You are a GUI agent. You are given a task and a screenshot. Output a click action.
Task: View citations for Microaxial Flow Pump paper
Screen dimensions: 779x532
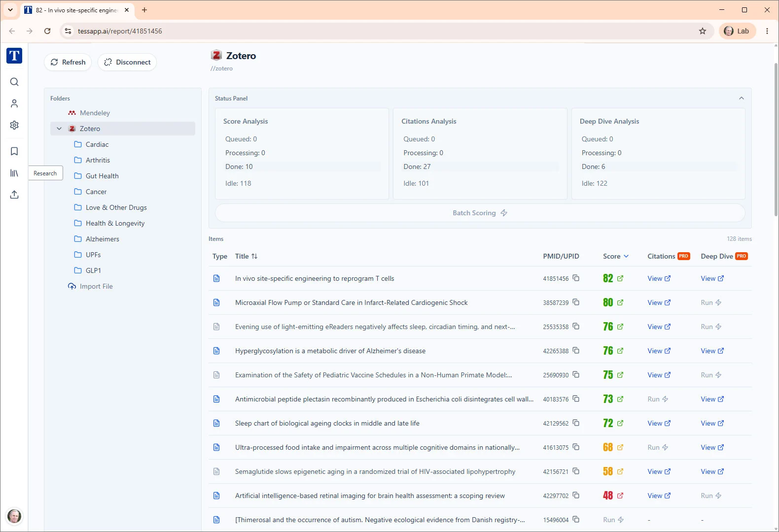[x=659, y=302]
